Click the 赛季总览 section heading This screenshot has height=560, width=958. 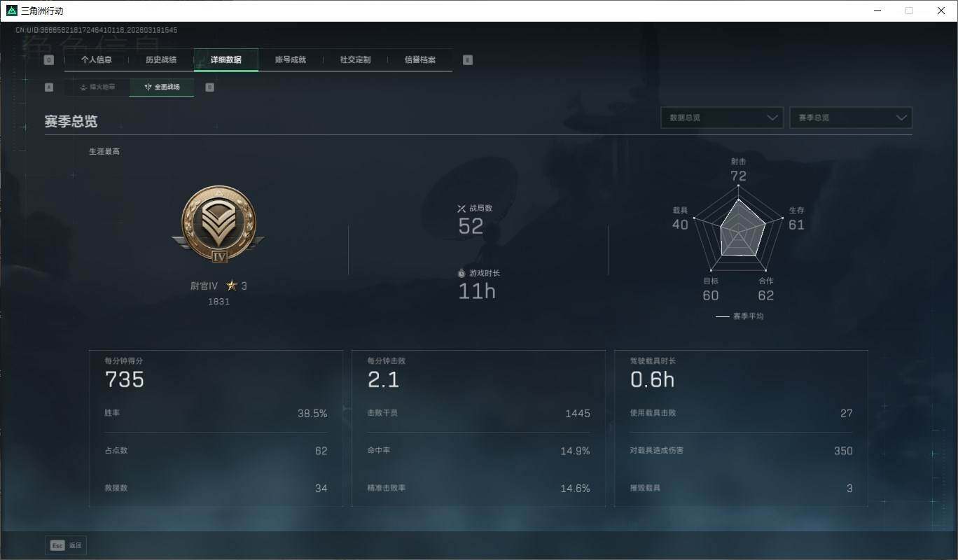pos(71,121)
